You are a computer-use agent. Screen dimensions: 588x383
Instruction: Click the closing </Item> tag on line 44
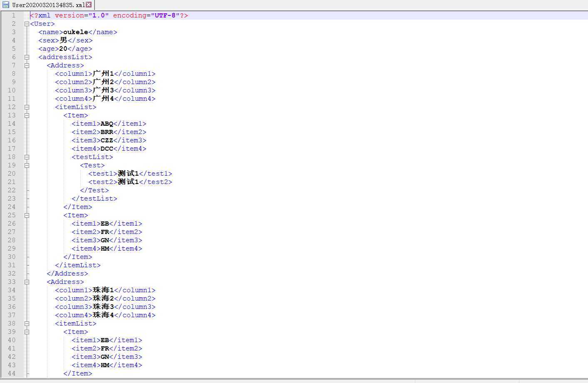click(78, 373)
